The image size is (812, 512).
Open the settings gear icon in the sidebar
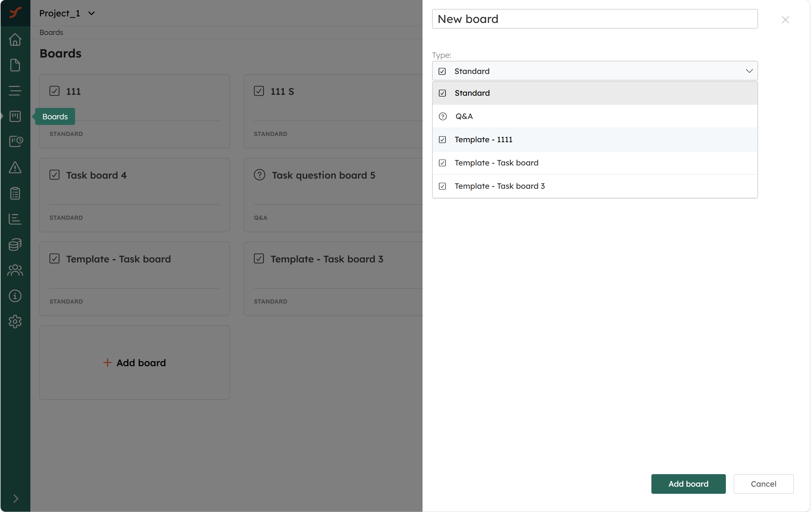click(15, 322)
